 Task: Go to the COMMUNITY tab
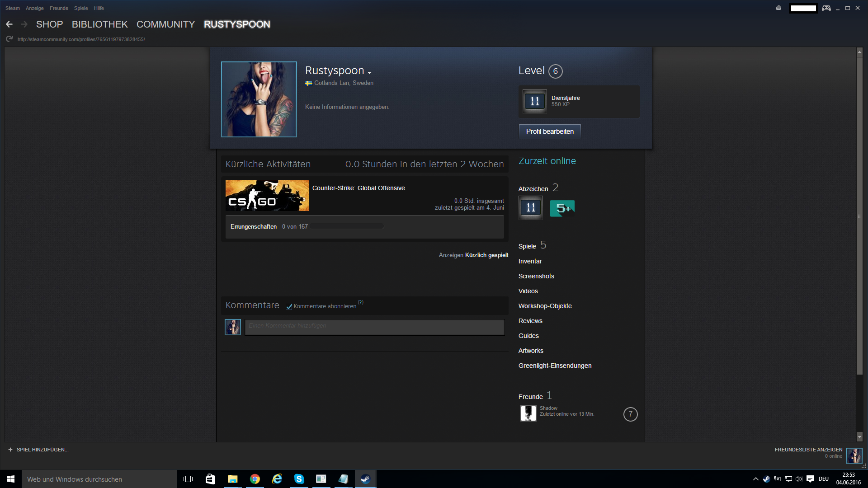165,24
